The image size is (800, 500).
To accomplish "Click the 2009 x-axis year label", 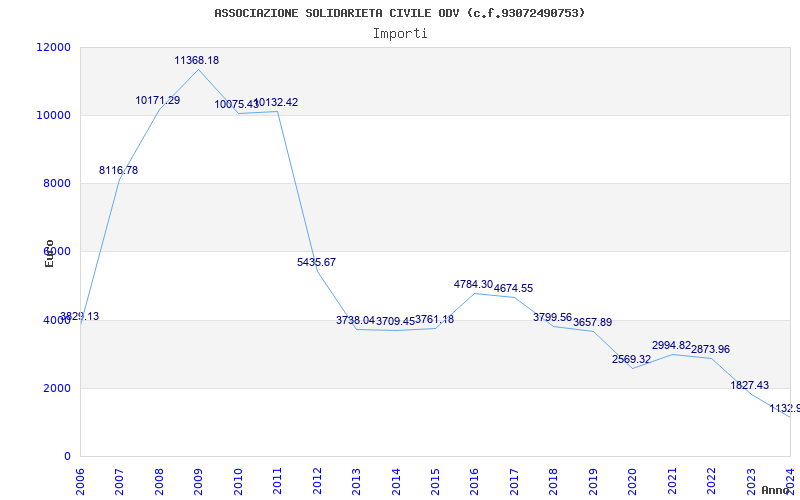I will (x=198, y=480).
